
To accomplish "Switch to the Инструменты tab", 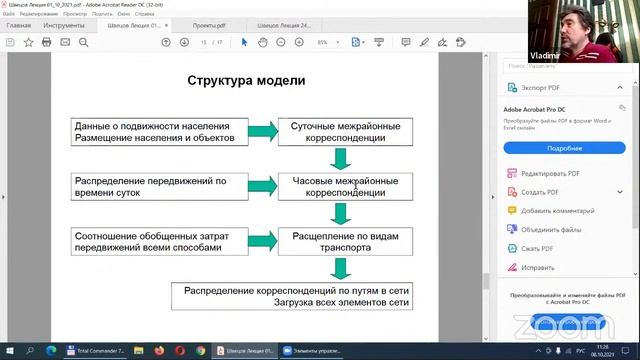I will tap(64, 25).
